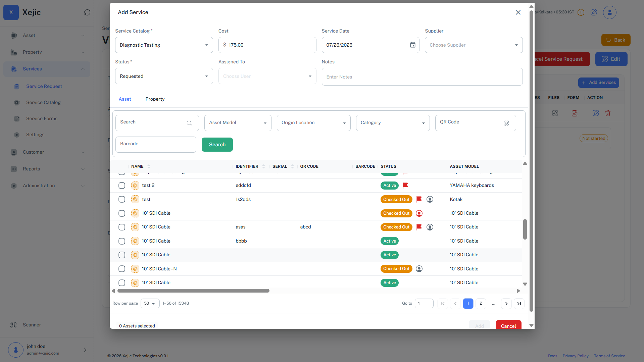Image resolution: width=644 pixels, height=362 pixels.
Task: Click the magnifier icon in Search field
Action: (x=189, y=123)
